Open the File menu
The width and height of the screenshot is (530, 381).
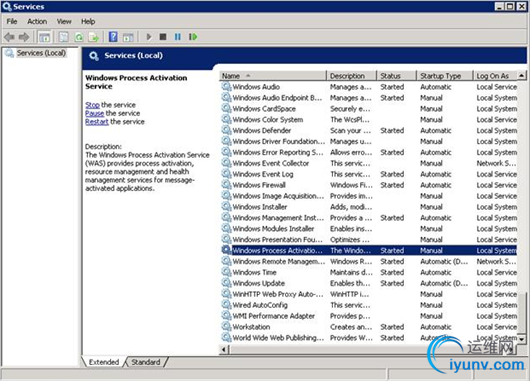(x=12, y=21)
